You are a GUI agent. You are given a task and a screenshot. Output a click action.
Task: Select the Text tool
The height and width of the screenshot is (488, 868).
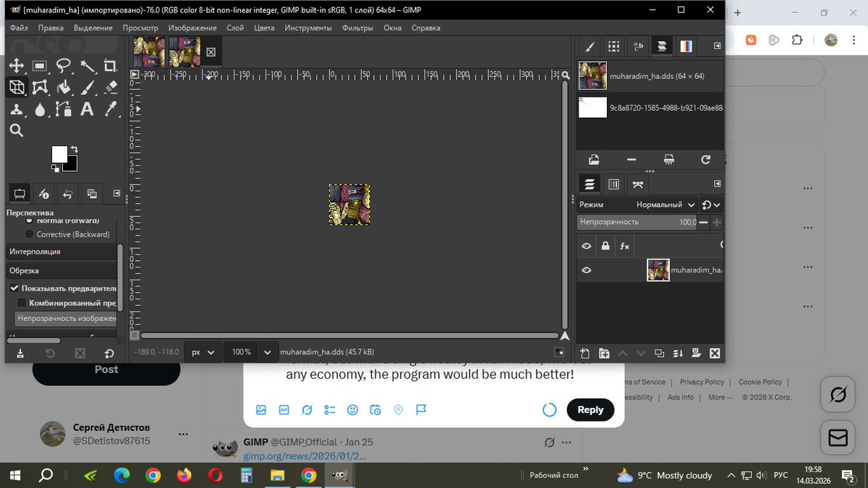click(x=88, y=109)
